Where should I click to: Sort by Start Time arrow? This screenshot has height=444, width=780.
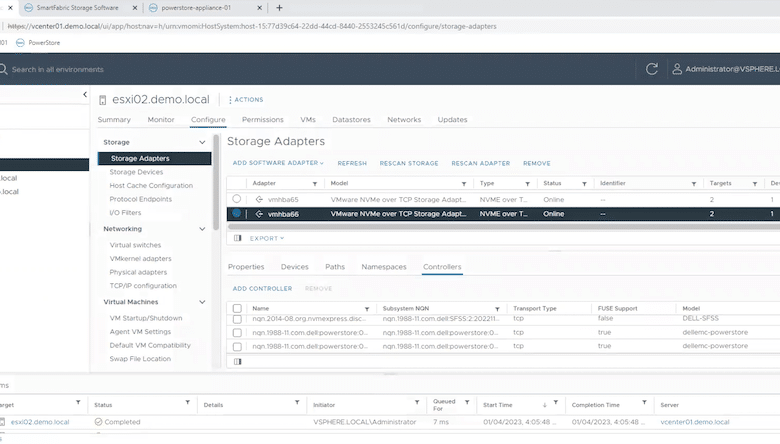(545, 405)
